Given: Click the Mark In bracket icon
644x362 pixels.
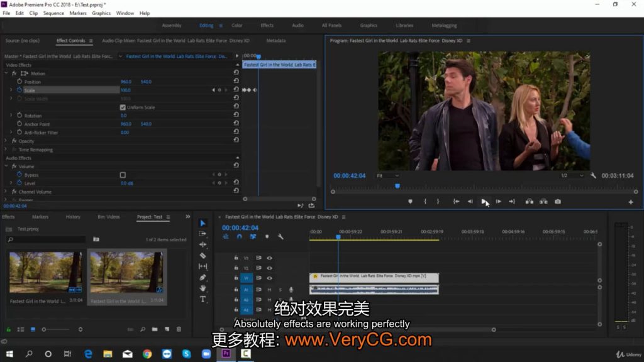Looking at the screenshot, I should coord(425,202).
